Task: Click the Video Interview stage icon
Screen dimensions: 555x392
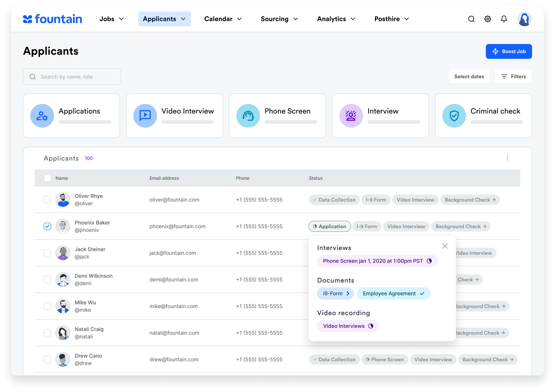Action: (145, 116)
